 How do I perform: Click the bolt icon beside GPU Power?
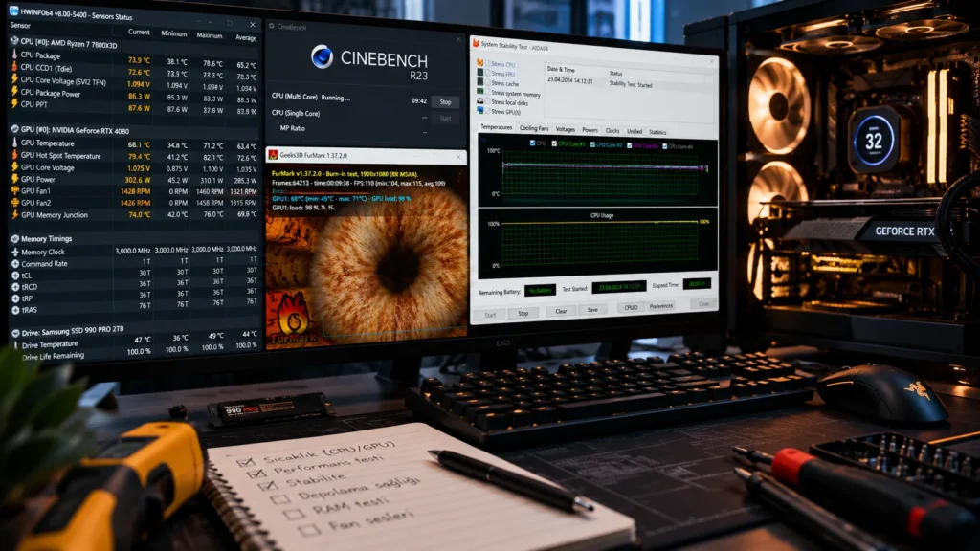14,179
